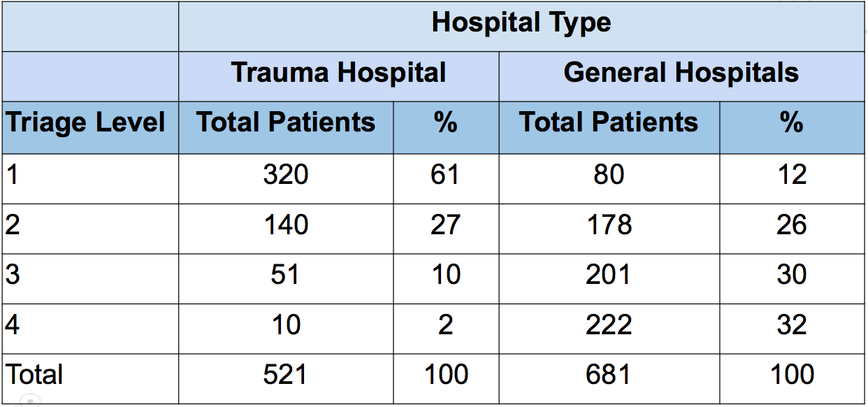Select the Triage Level header cell
The image size is (868, 407).
(87, 123)
